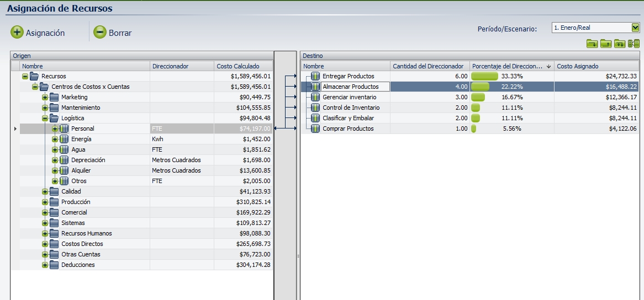
Task: Expand the Personal account node
Action: [55, 128]
